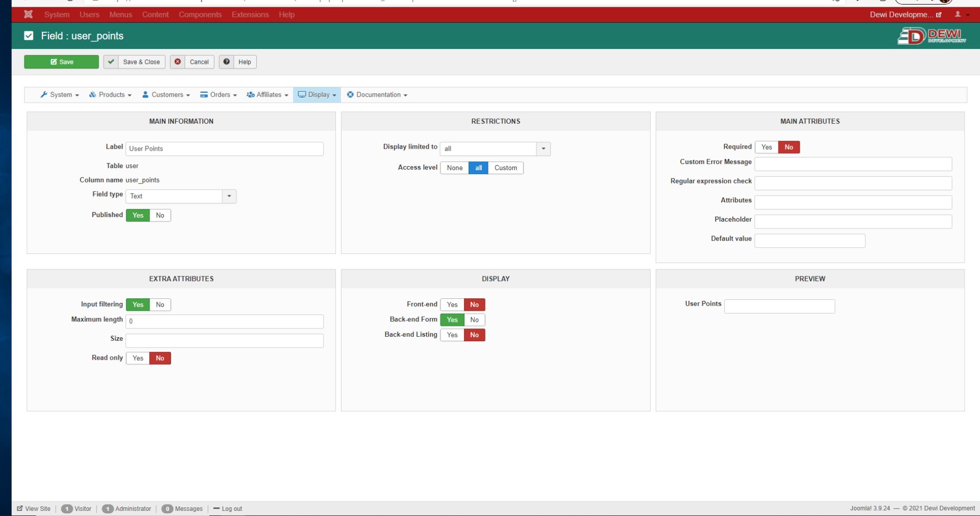Focus the Label input field
Viewport: 980px width, 516px height.
225,149
